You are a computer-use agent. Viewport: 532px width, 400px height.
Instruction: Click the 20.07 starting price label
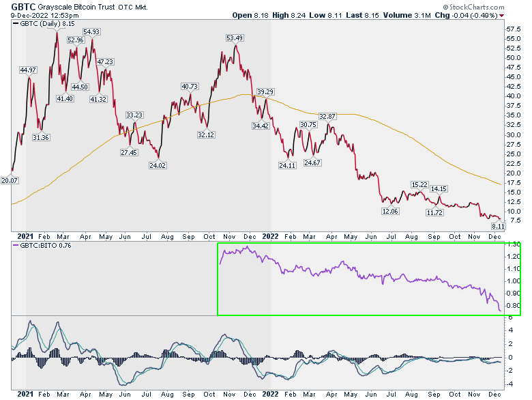(10, 180)
